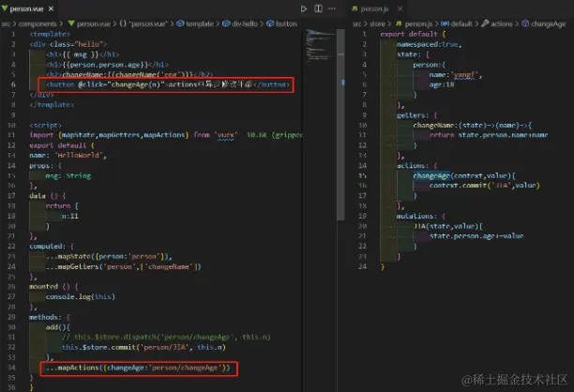Select 'store' breadcrumb in right editor
Screen dimensions: 574x392
pos(377,23)
